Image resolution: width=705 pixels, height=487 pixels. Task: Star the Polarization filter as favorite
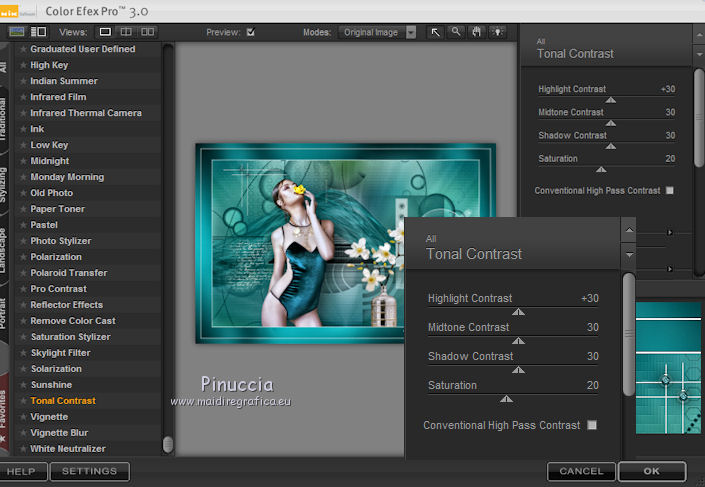pyautogui.click(x=23, y=257)
